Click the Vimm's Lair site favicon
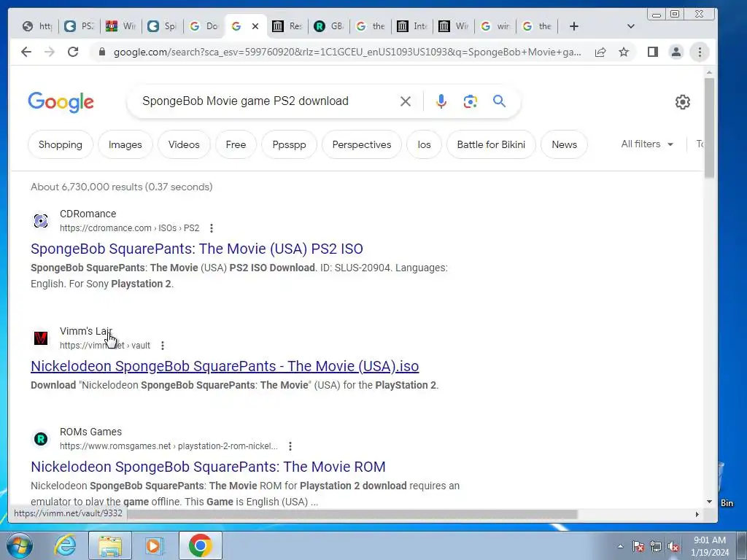The height and width of the screenshot is (560, 747). (41, 338)
